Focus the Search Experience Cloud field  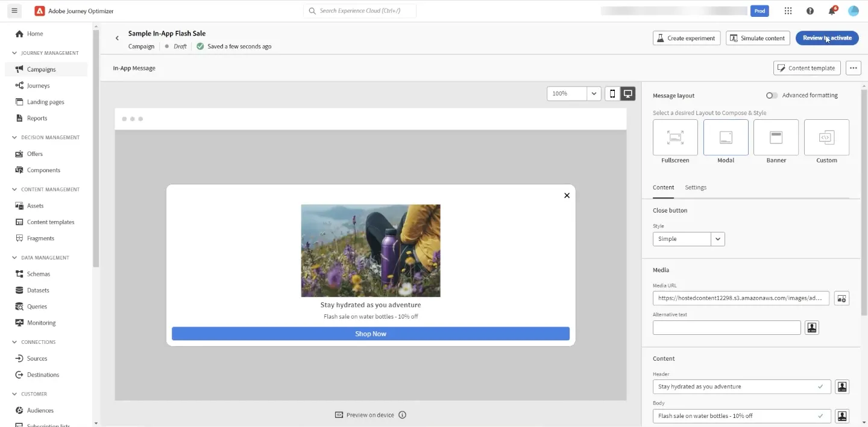pos(360,11)
